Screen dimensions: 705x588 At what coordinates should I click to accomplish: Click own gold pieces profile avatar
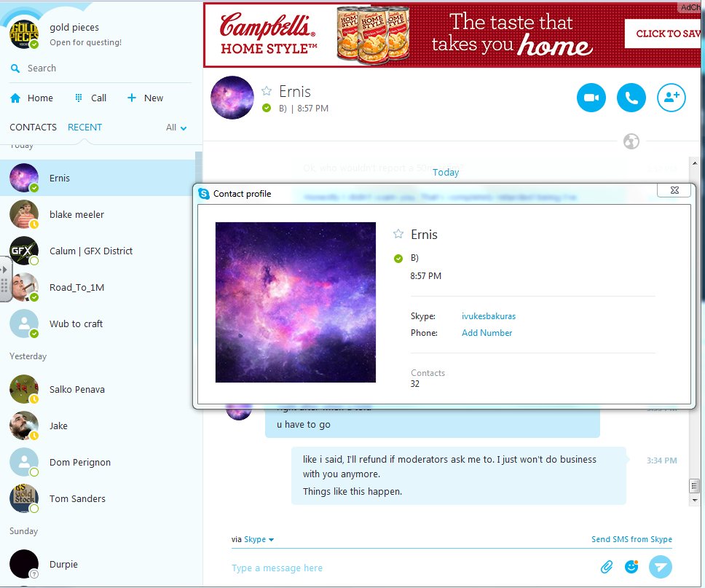[24, 34]
